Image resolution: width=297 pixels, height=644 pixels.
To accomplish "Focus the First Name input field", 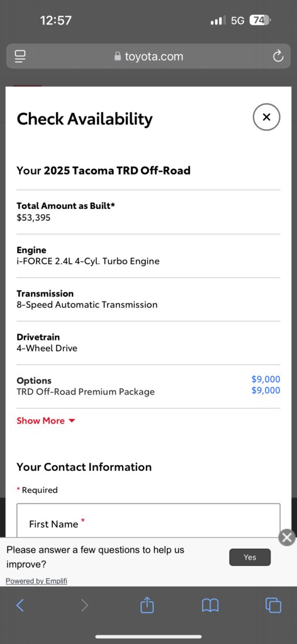I will coord(148,520).
